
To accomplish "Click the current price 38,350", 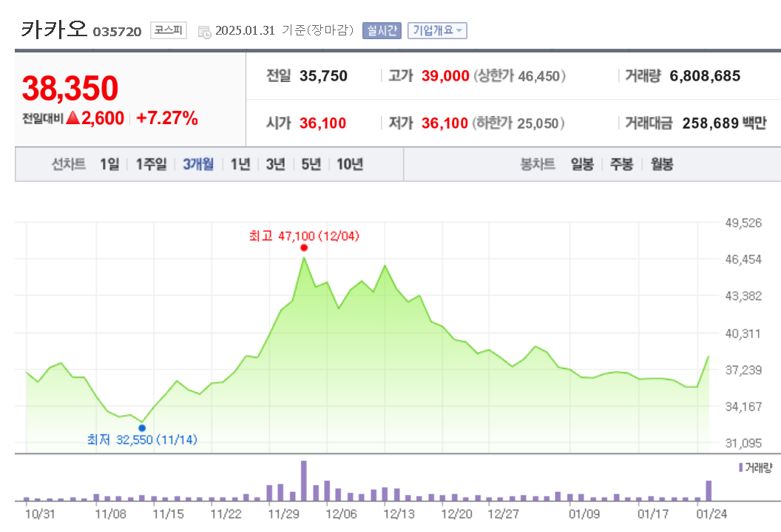I will [x=70, y=88].
